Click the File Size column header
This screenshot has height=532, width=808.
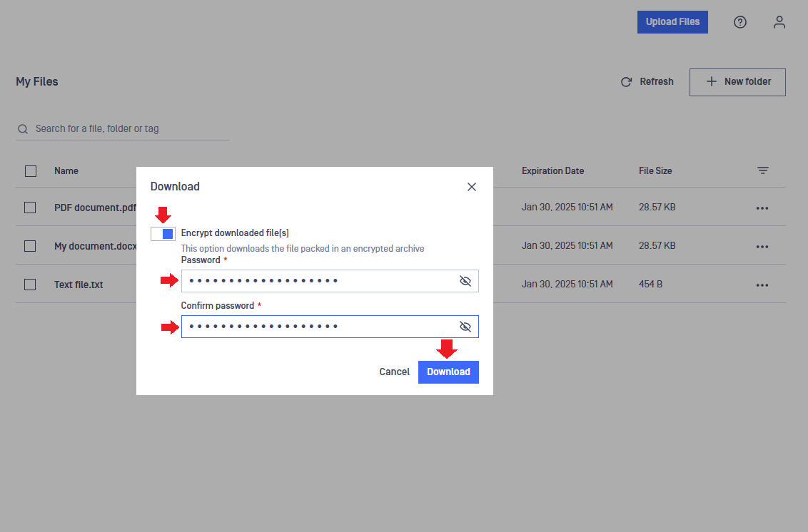click(655, 171)
